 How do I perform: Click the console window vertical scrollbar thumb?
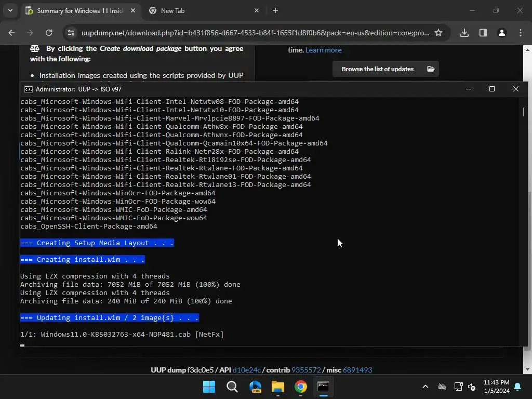click(524, 112)
